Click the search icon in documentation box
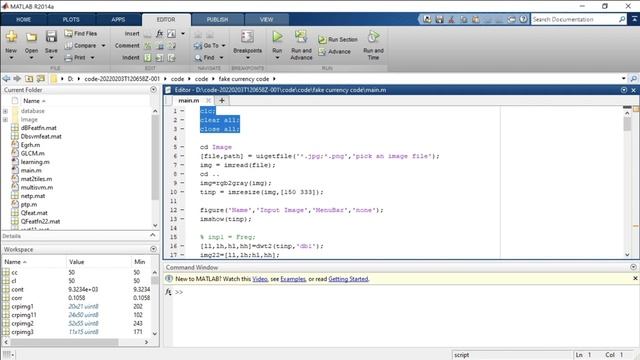The image size is (640, 360). 622,19
